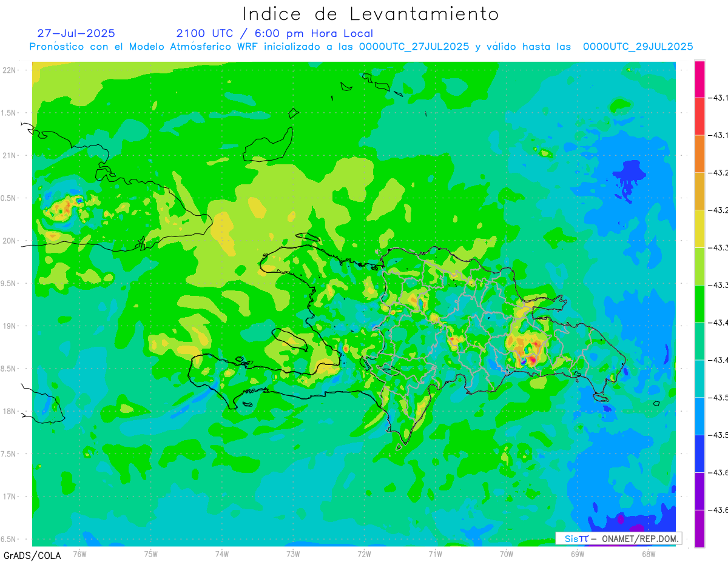Click the '21N' latitude label
Viewport: 728px width, 562px height.
[x=9, y=155]
